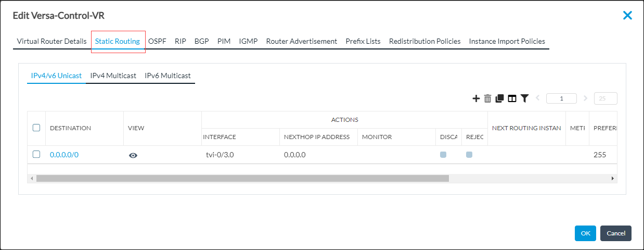Viewport: 644px width, 250px height.
Task: Select the 0.0.0.0/0 route checkbox
Action: click(x=36, y=154)
